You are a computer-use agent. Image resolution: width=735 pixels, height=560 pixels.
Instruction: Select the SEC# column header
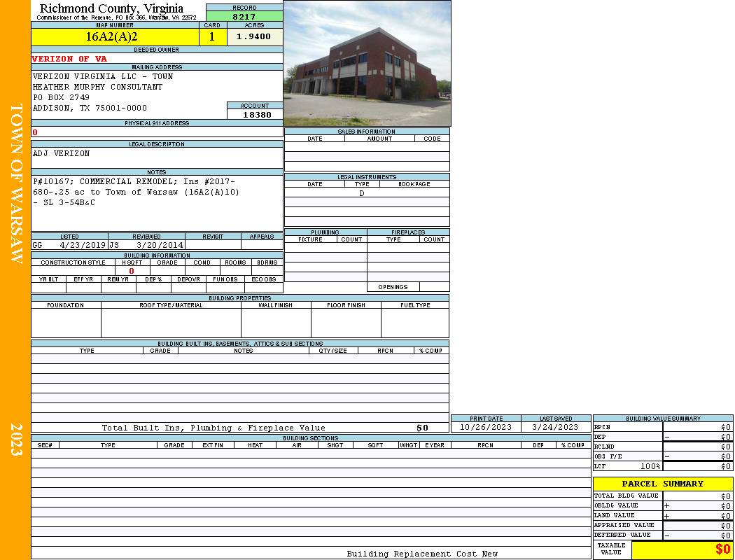(45, 445)
